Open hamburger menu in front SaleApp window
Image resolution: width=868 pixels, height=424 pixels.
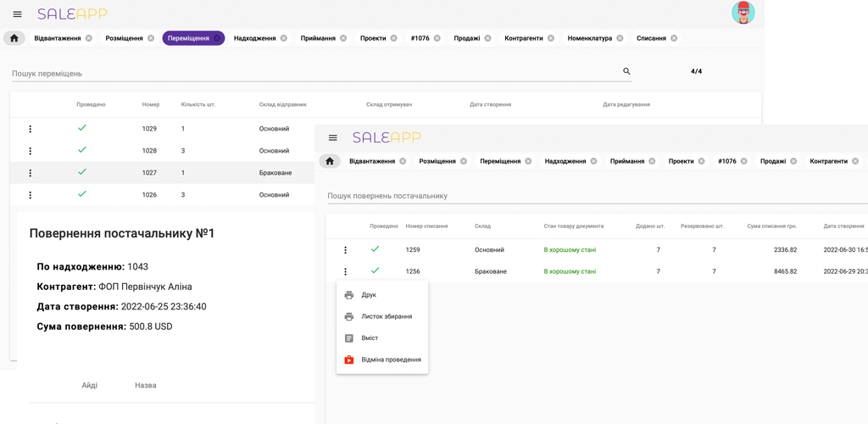coord(332,138)
